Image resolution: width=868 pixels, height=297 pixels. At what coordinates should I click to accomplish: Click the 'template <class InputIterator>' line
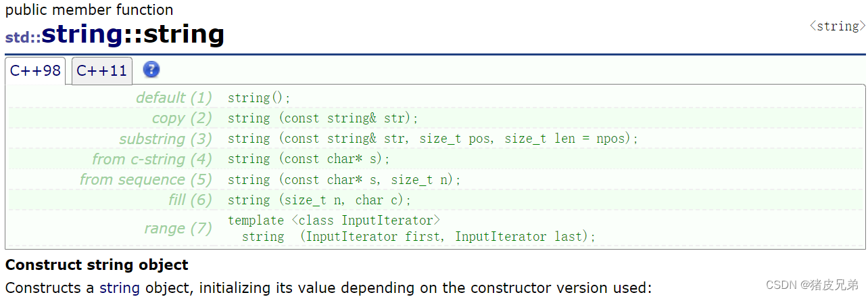(x=334, y=221)
